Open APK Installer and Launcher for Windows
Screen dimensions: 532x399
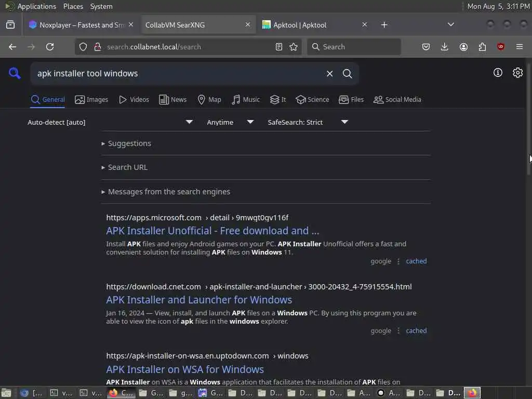(199, 300)
